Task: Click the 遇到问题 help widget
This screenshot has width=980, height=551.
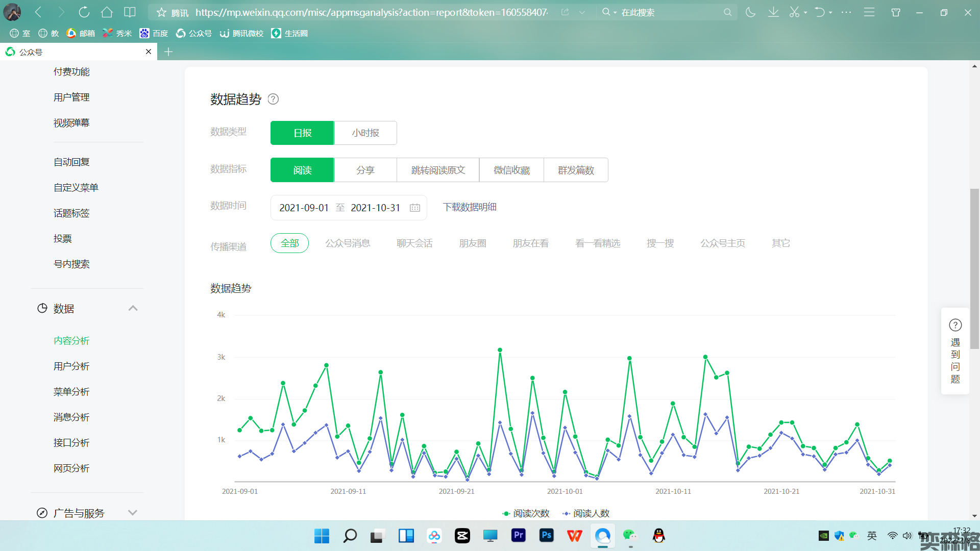Action: [955, 351]
